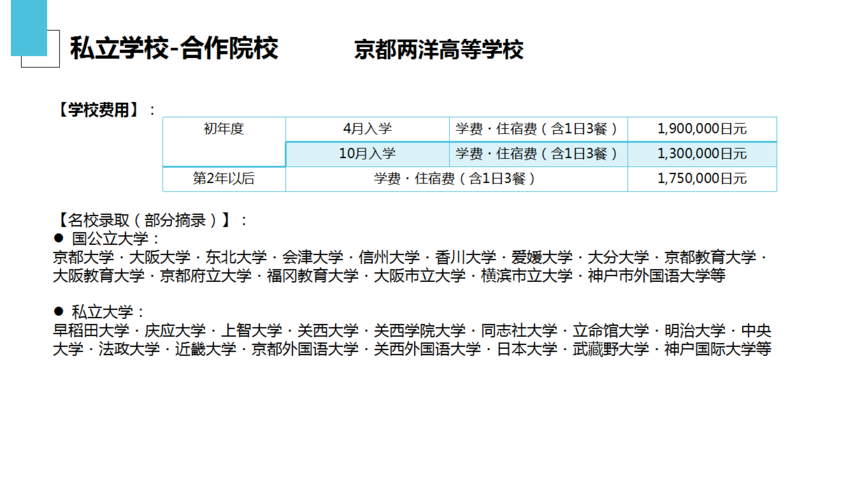The height and width of the screenshot is (484, 860).
Task: Click the text 大阪教育大学
Action: [99, 275]
